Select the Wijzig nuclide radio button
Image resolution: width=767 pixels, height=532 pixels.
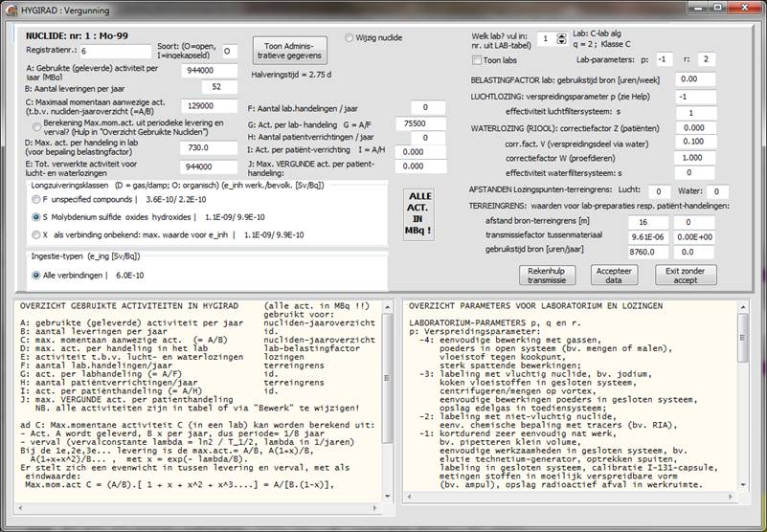[x=350, y=37]
